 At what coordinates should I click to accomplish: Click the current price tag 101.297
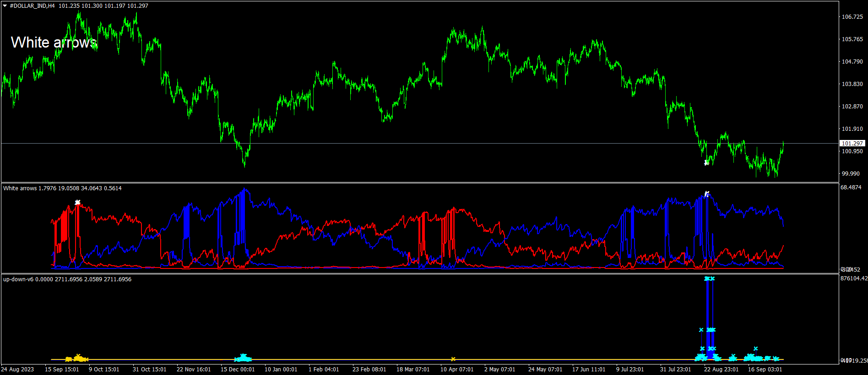[x=852, y=144]
